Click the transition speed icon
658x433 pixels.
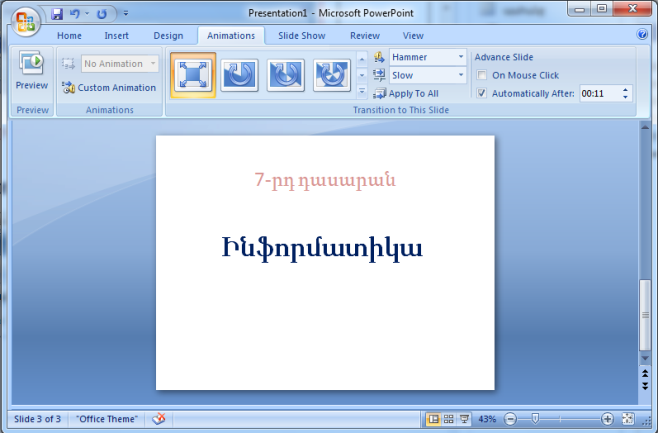[x=379, y=75]
